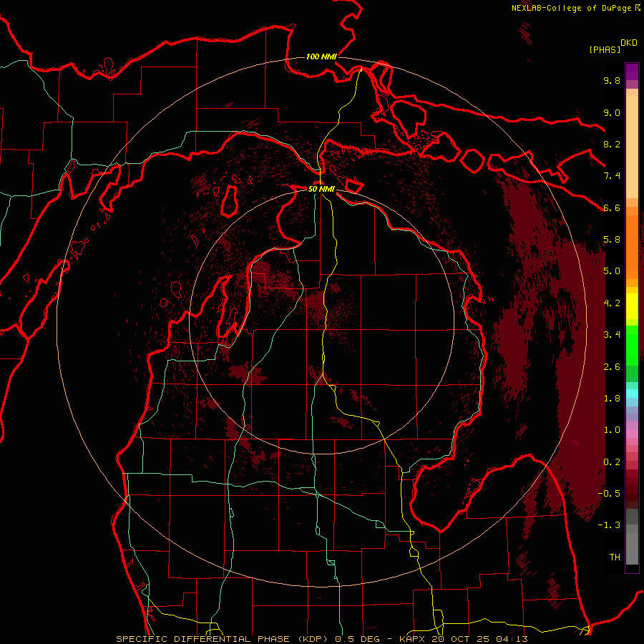Click the -1.3 value on the scale
Image resolution: width=644 pixels, height=644 pixels.
pos(609,525)
